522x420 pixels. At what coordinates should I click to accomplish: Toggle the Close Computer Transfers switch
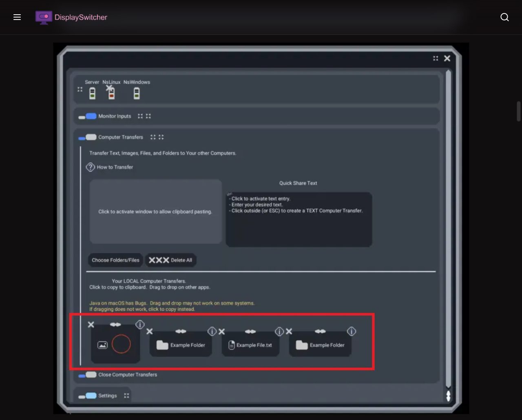[88, 375]
